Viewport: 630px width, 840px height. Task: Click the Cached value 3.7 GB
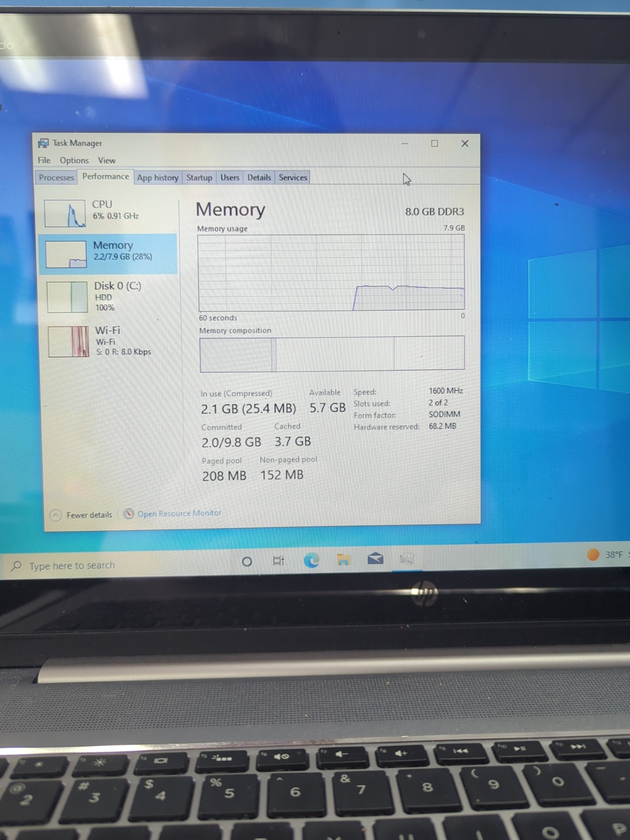pyautogui.click(x=292, y=442)
